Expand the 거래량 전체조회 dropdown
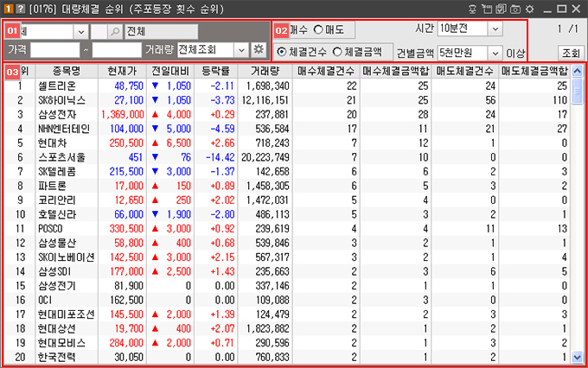The image size is (588, 368). coord(241,50)
